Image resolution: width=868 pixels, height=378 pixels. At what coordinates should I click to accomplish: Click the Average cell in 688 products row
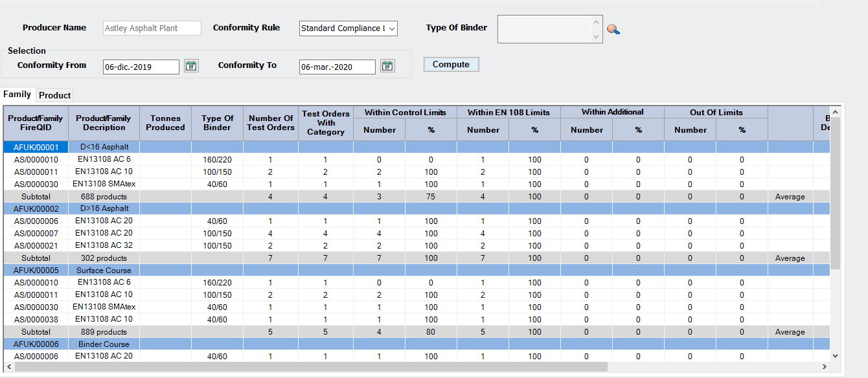coord(790,197)
